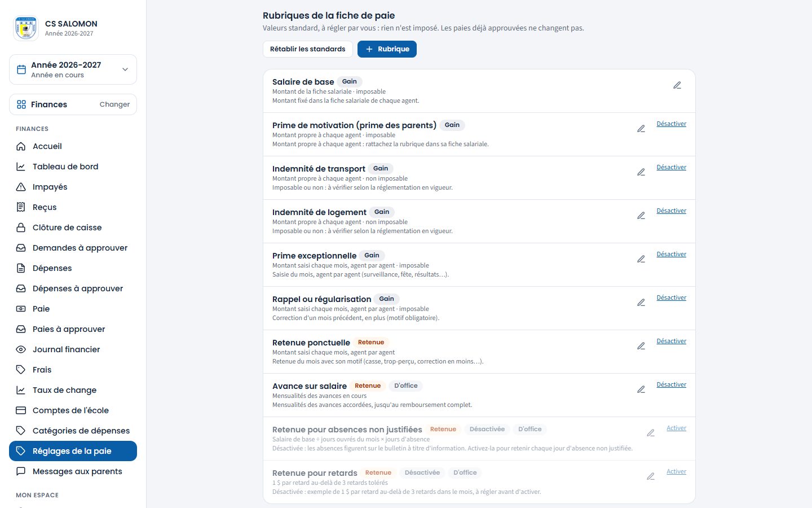This screenshot has height=508, width=812.
Task: Deactivate Prime exceptionnelle rubrique
Action: [671, 254]
